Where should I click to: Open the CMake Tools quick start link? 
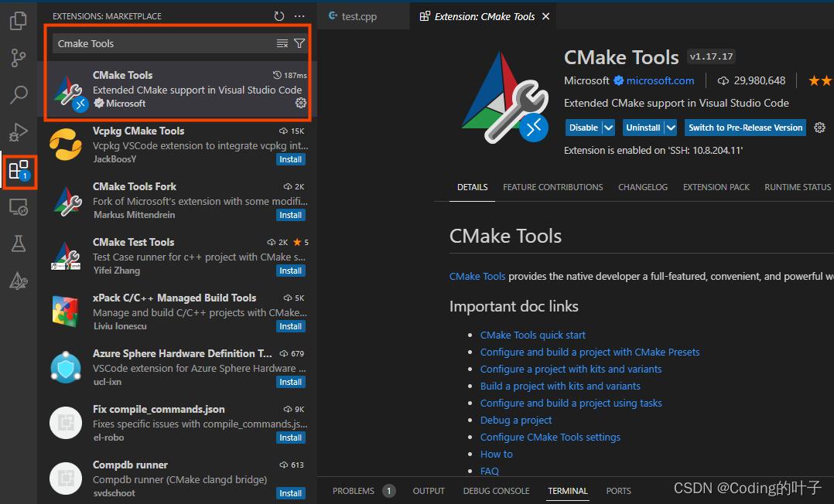(532, 335)
